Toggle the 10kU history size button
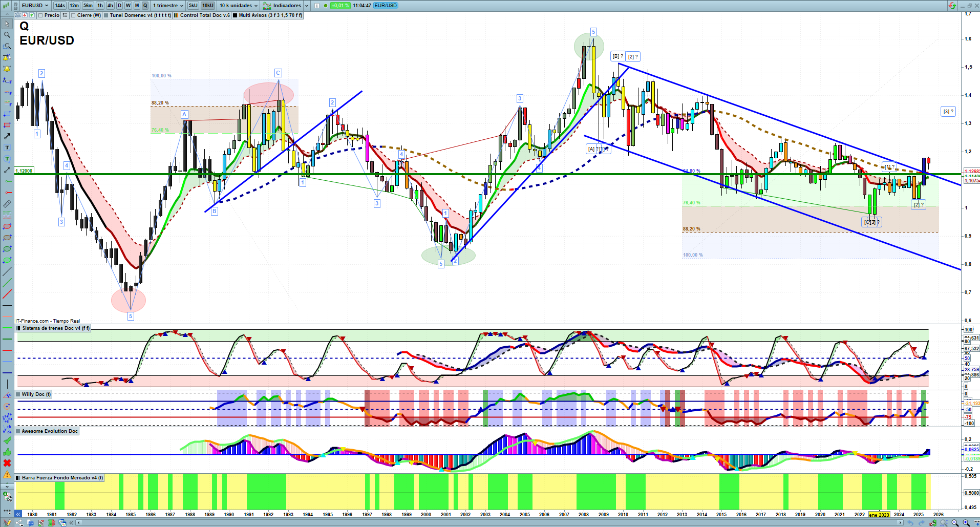Image resolution: width=980 pixels, height=527 pixels. pyautogui.click(x=207, y=6)
